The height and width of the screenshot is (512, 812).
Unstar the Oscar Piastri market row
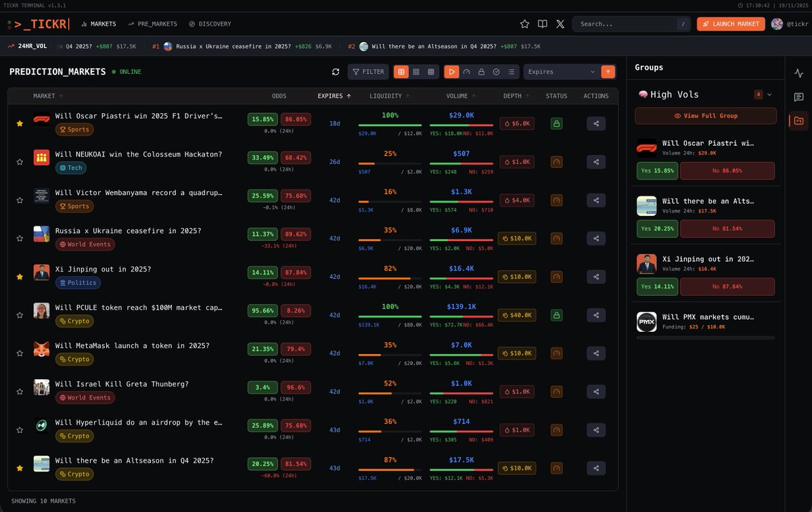[x=20, y=123]
